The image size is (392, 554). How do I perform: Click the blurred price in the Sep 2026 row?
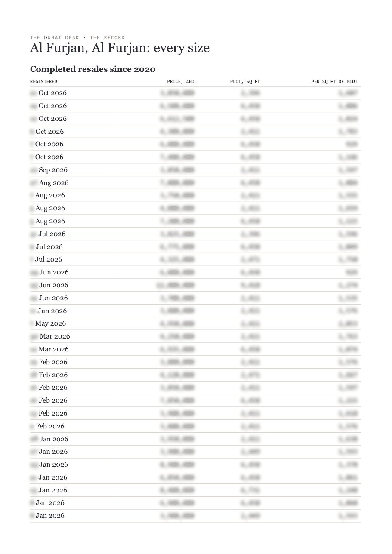coord(177,170)
